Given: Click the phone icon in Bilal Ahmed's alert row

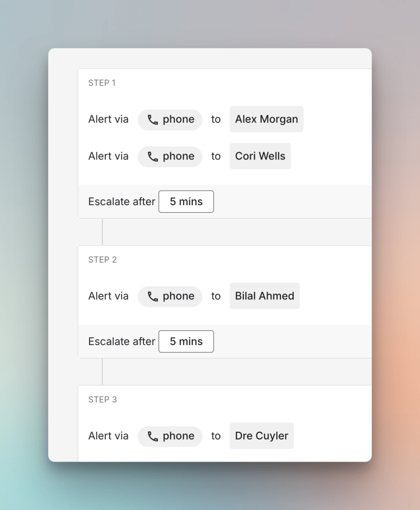Looking at the screenshot, I should click(x=153, y=296).
